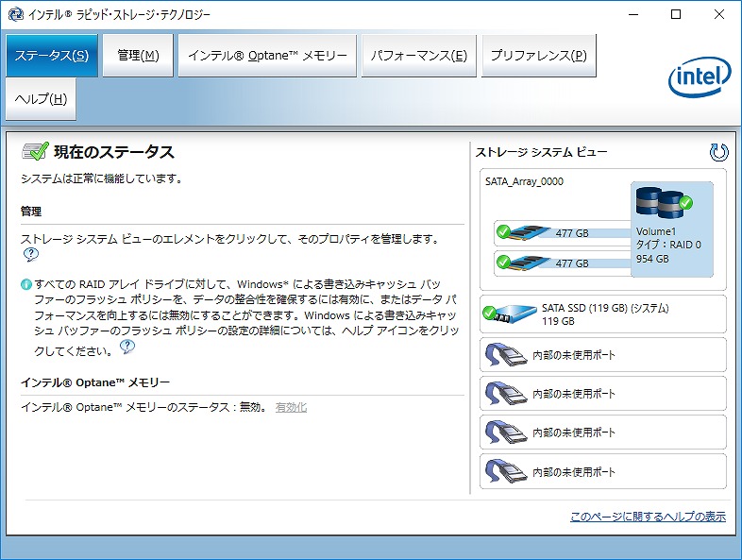This screenshot has width=742, height=560.
Task: Click the ストレージ システム ビュー heading
Action: (x=541, y=152)
